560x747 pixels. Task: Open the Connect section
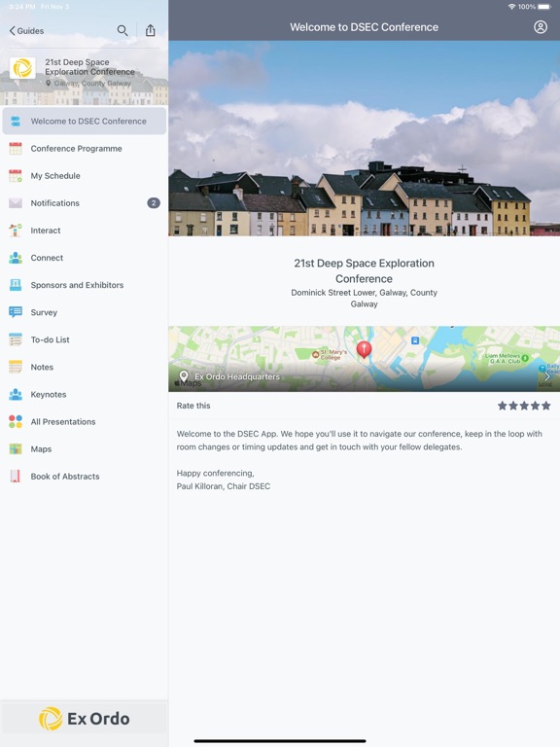pos(85,258)
